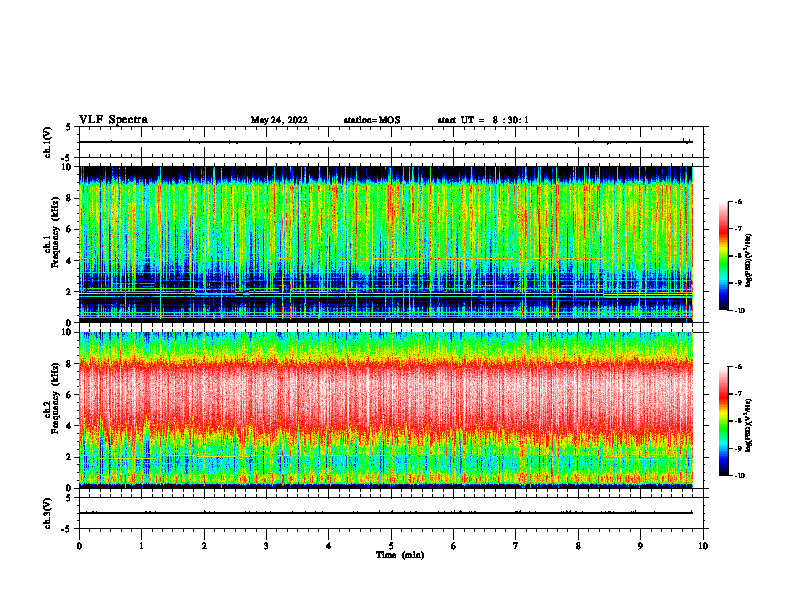Click the red-white band in ch.2 spectrogram
The image size is (792, 612).
click(x=386, y=394)
